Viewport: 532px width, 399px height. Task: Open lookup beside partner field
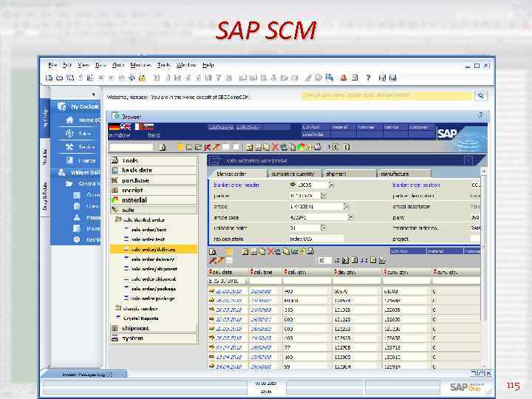pos(323,196)
